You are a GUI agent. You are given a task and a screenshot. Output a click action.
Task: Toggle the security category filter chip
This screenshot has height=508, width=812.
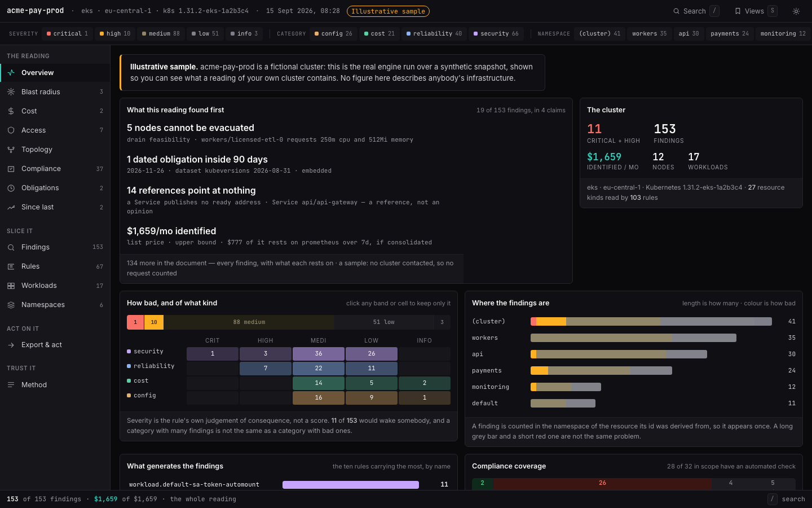(x=496, y=34)
